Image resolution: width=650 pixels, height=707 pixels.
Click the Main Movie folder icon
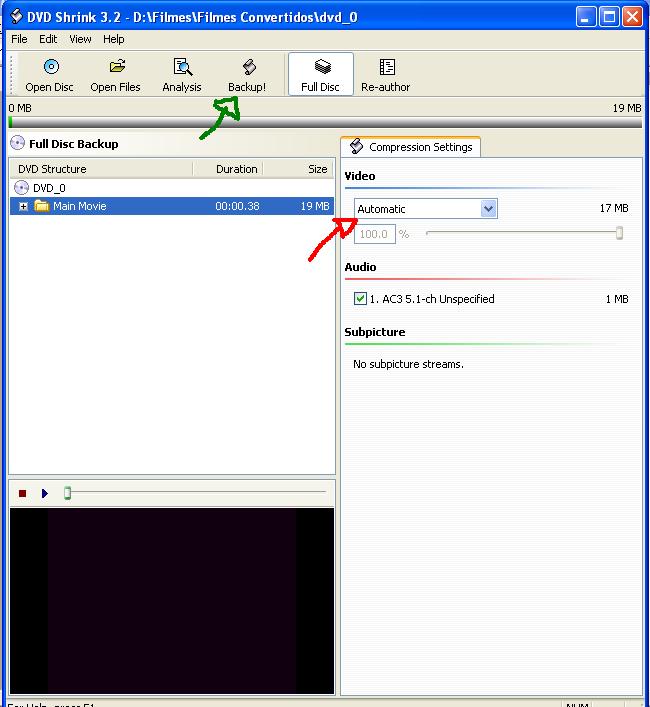[x=41, y=206]
